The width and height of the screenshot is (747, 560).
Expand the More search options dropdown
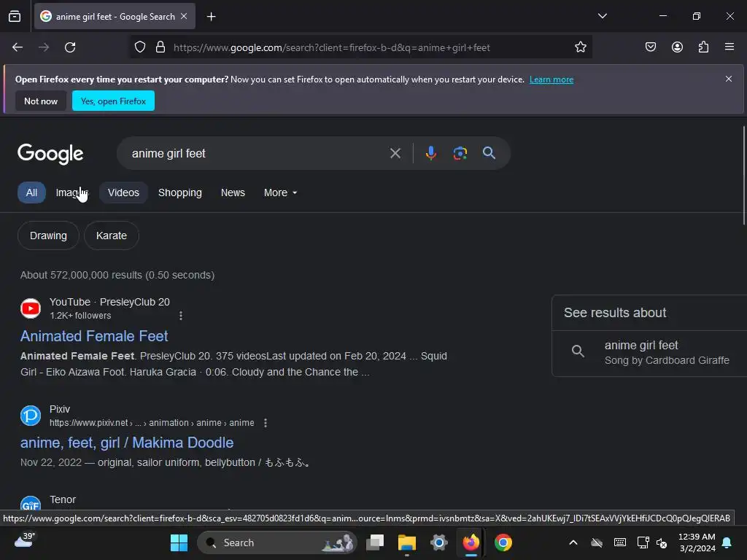coord(281,192)
